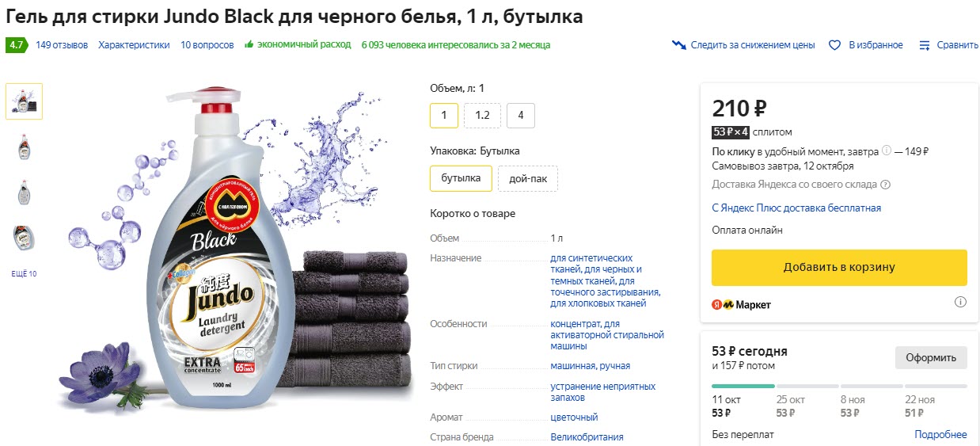Select the second product thumbnail image

click(24, 147)
